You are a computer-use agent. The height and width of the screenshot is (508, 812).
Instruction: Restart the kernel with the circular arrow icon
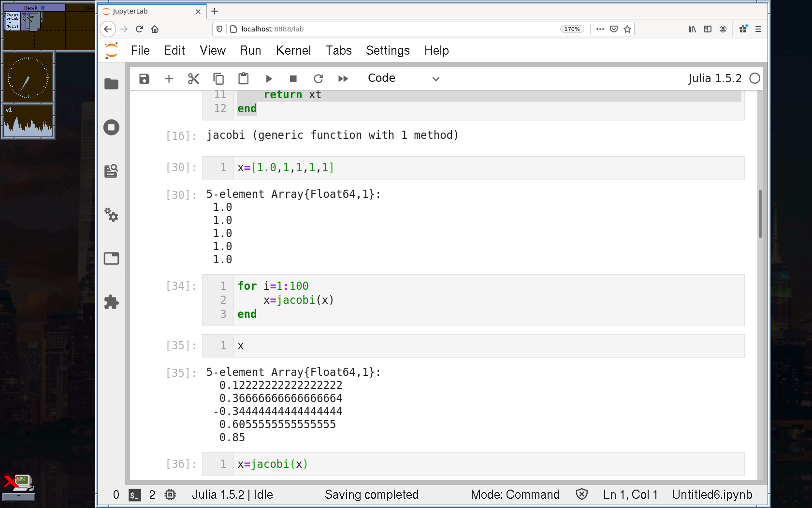tap(318, 79)
